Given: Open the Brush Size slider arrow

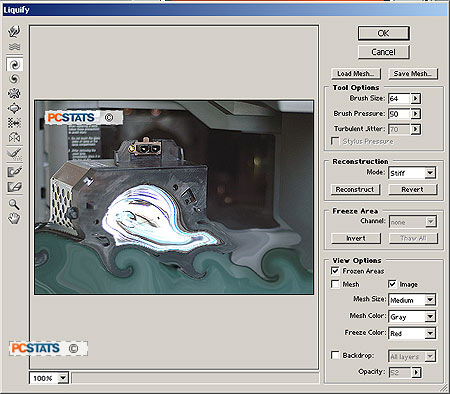Looking at the screenshot, I should (416, 98).
